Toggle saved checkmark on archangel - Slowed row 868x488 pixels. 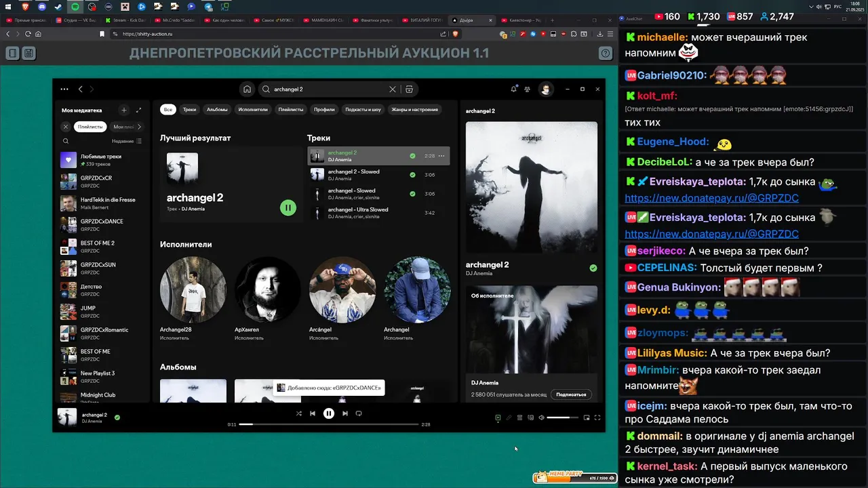click(x=412, y=194)
